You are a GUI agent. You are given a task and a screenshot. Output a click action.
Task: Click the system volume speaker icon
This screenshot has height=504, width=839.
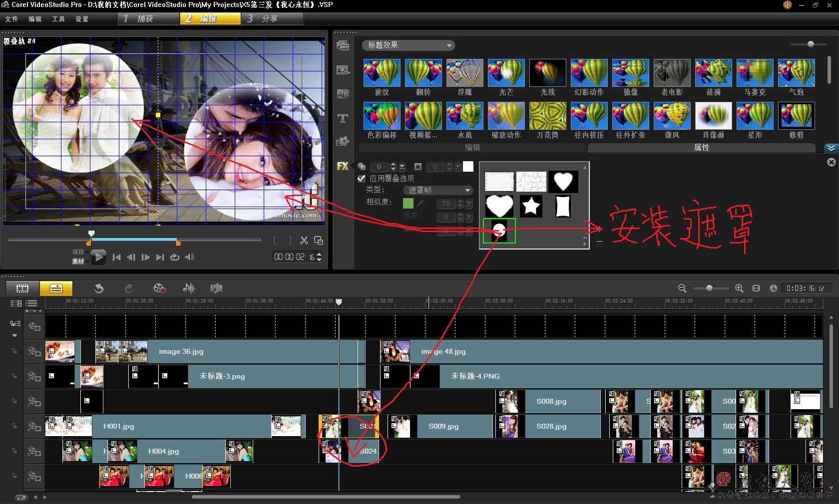tap(189, 257)
